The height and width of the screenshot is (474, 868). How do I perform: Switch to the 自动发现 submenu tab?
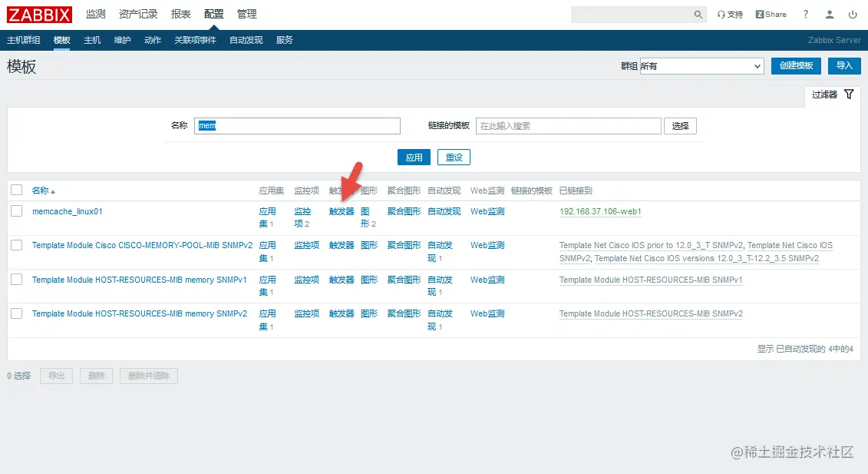pyautogui.click(x=246, y=40)
